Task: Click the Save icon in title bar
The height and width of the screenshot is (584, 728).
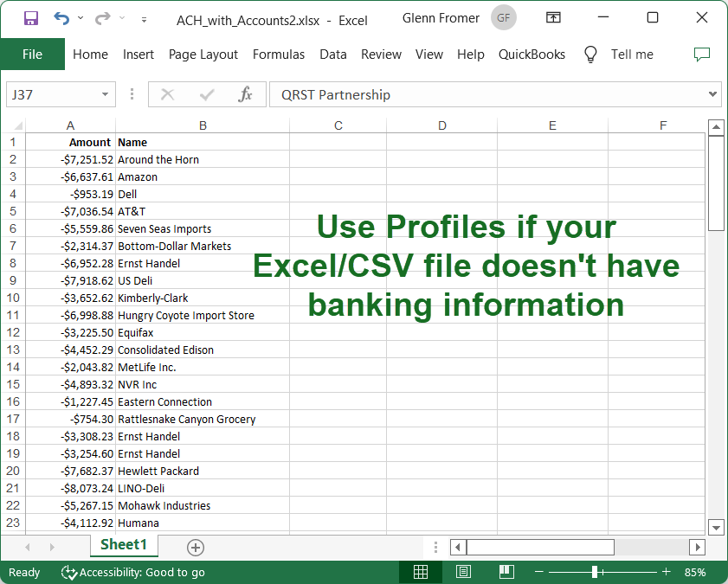Action: (x=30, y=18)
